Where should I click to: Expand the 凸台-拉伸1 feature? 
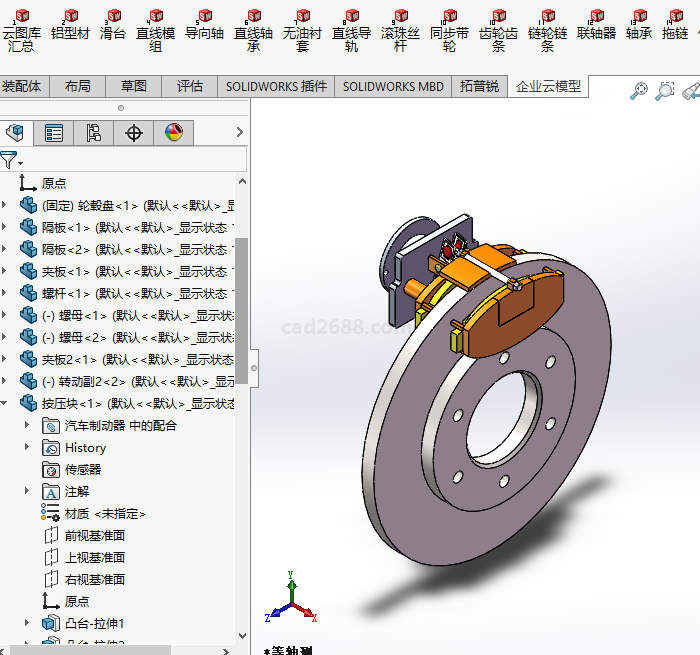click(x=27, y=624)
